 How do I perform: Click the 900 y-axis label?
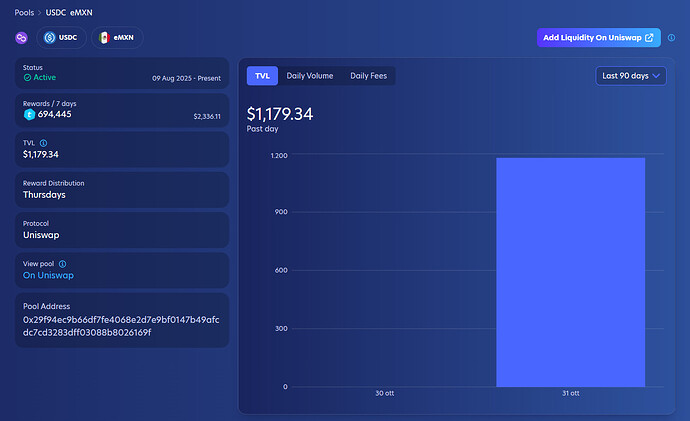[x=281, y=212]
